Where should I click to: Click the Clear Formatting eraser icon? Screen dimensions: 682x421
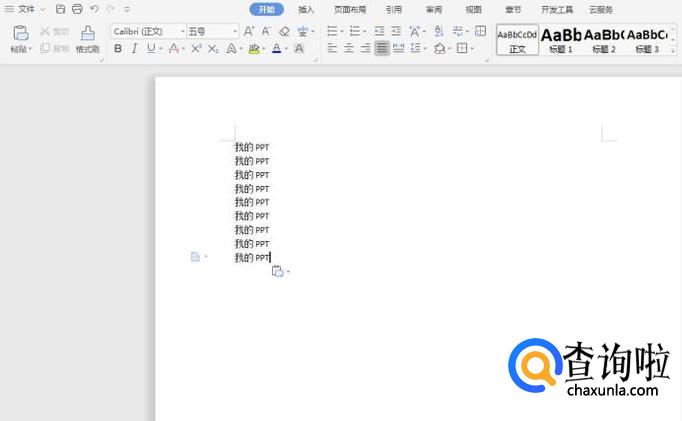[285, 32]
